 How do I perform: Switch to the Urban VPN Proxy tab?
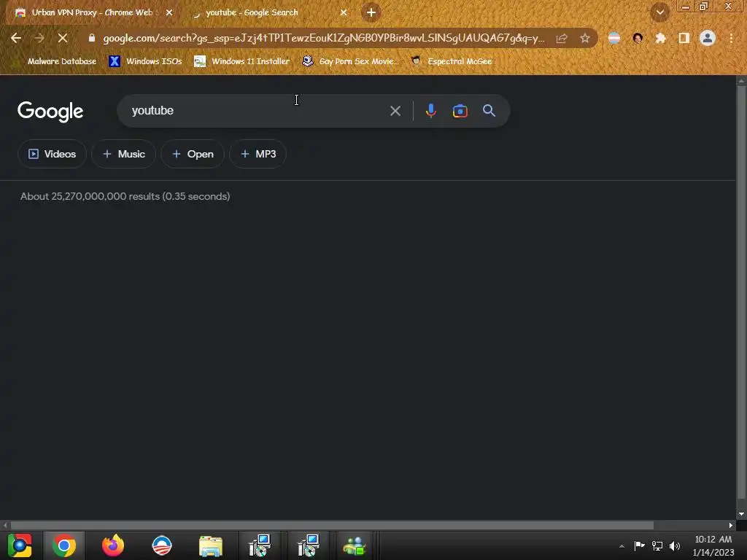91,12
